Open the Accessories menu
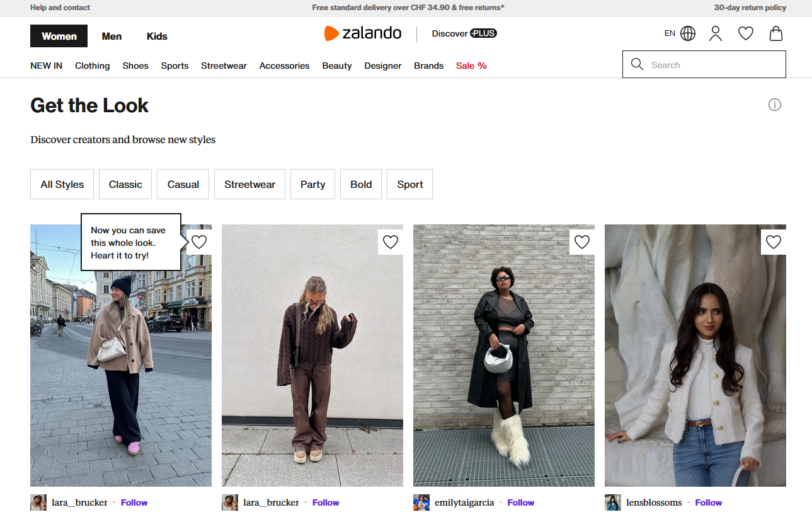The width and height of the screenshot is (812, 522). coord(284,66)
